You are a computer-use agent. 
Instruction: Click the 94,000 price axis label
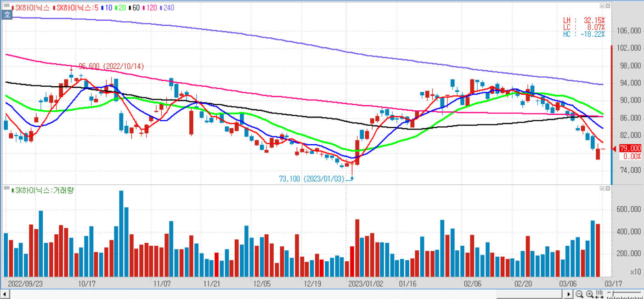pyautogui.click(x=631, y=83)
